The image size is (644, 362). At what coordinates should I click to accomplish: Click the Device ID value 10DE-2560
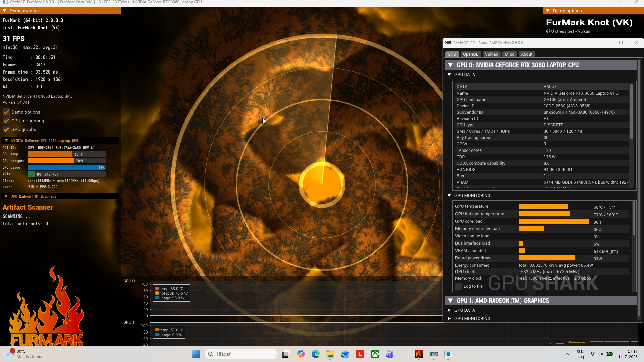pyautogui.click(x=567, y=106)
